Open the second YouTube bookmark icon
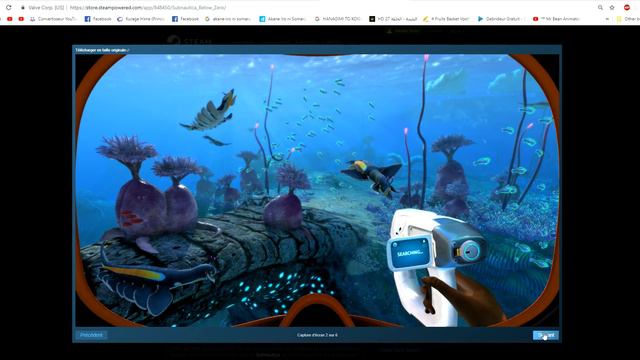The width and height of the screenshot is (640, 360). 21,19
